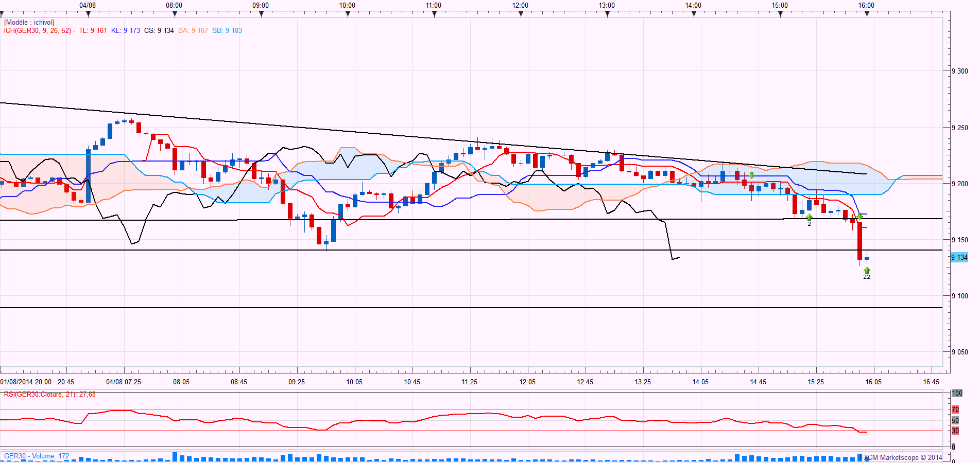Click the 16:00 triangle marker on top axis
980x463 pixels.
tap(867, 14)
